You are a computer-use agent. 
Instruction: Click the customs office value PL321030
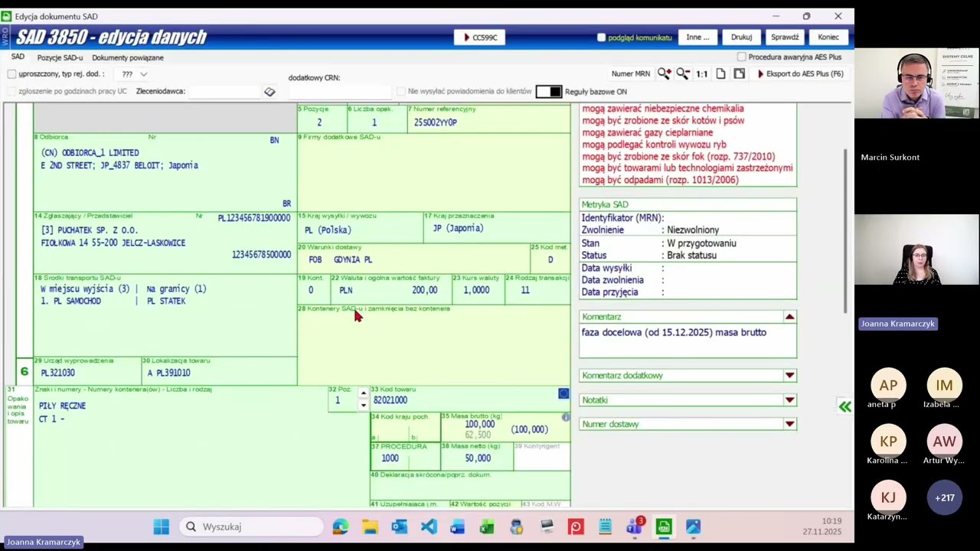click(57, 373)
